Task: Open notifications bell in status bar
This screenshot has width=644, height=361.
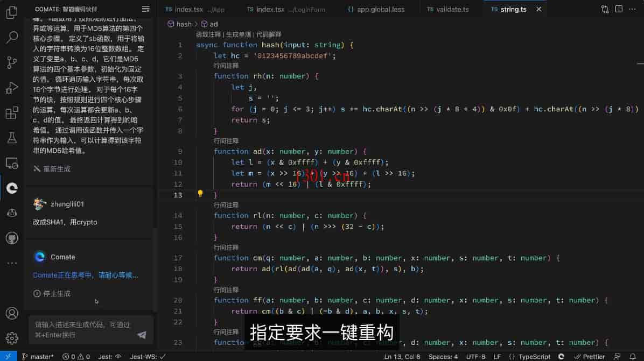Action: tap(633, 357)
